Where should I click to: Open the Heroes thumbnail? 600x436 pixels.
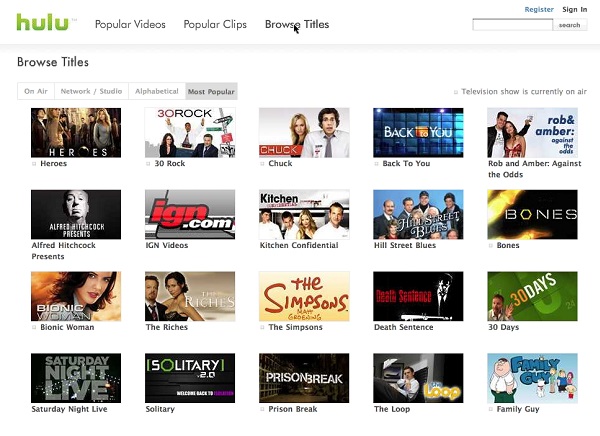click(76, 132)
